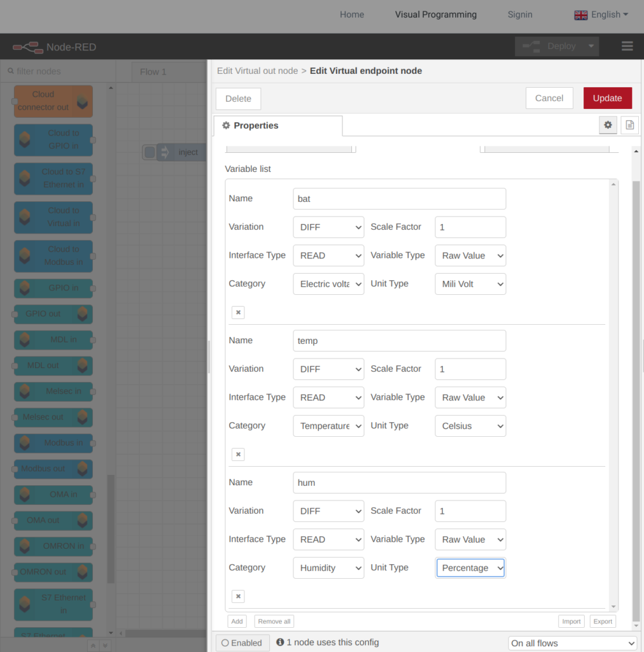This screenshot has width=644, height=652.
Task: Select the Cloud to Modbus in node
Action: (x=53, y=256)
